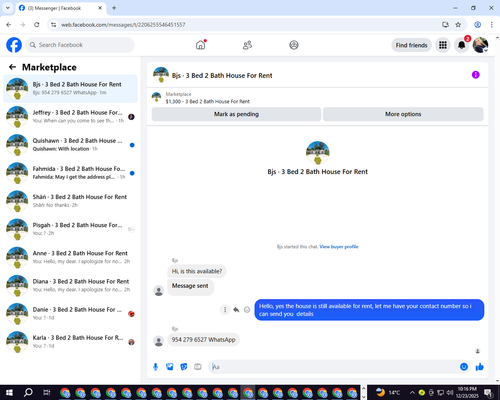The height and width of the screenshot is (400, 500).
Task: Open the Shäŕi conversation
Action: pyautogui.click(x=70, y=201)
